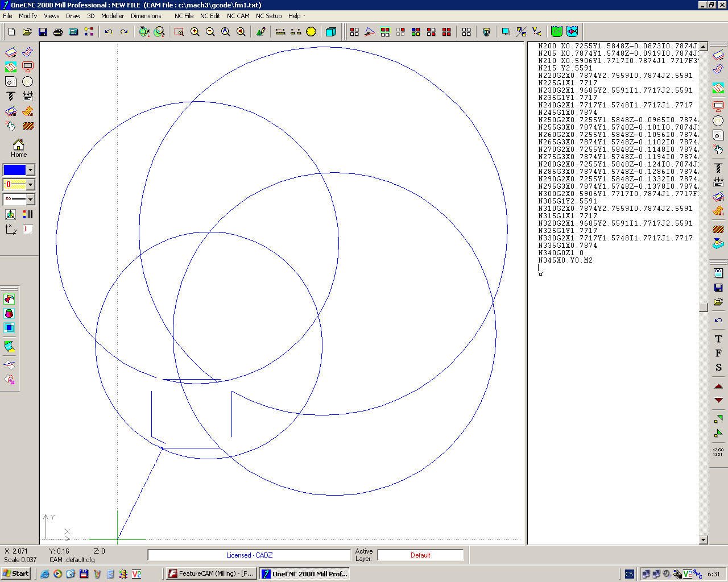
Task: Click the blue color swatch
Action: [x=14, y=170]
